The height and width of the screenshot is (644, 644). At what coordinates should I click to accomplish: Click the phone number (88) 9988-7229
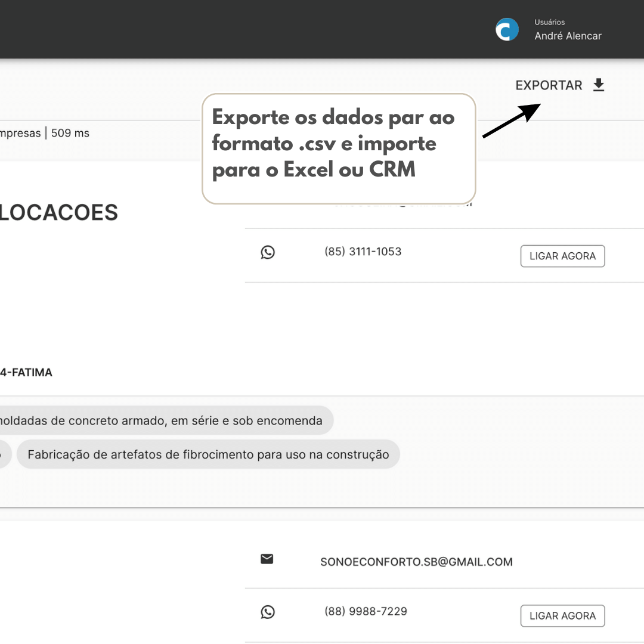[366, 611]
